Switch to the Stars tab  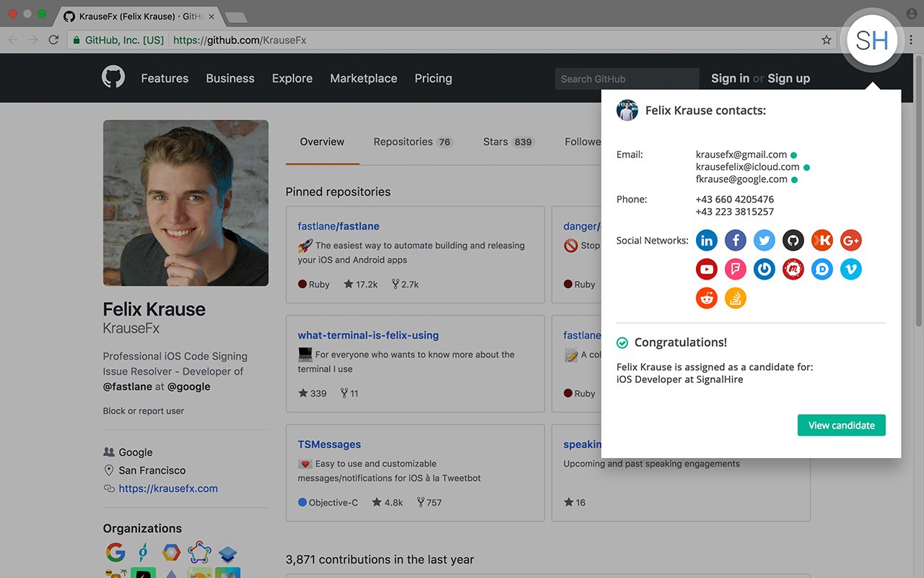[508, 142]
